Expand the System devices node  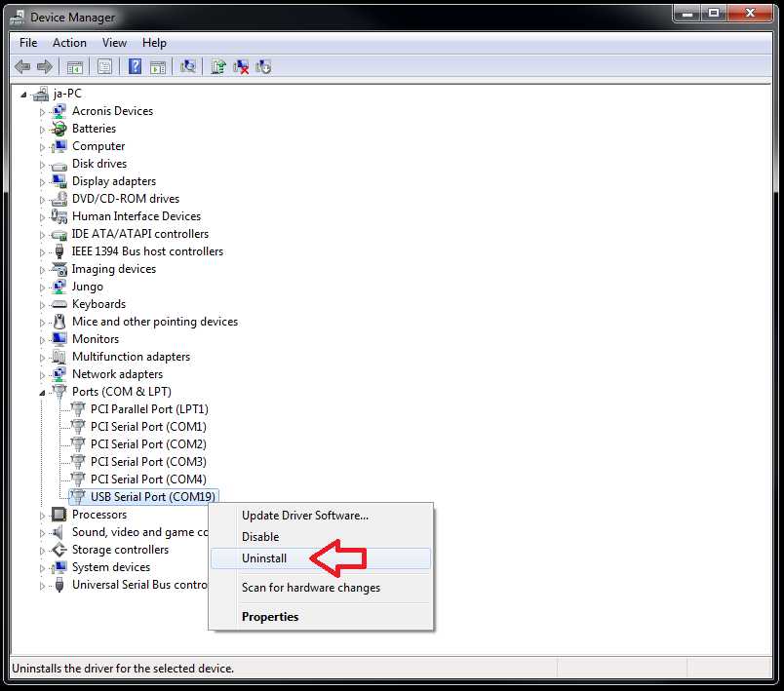[x=42, y=568]
